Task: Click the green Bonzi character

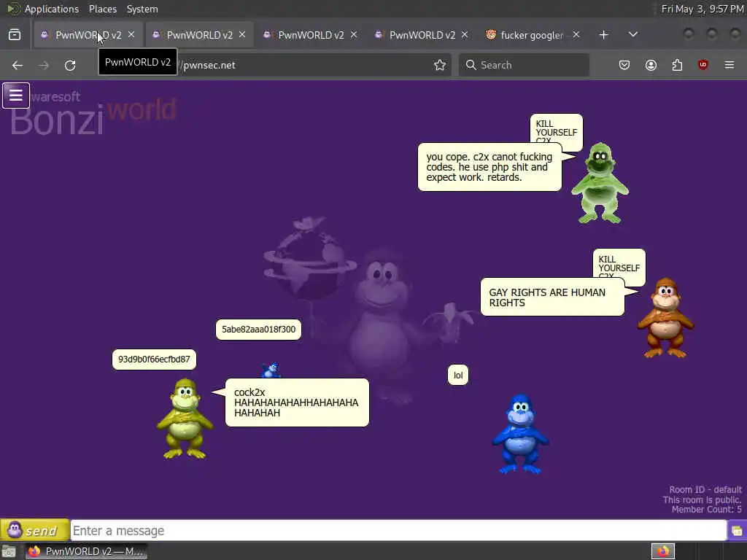Action: click(x=600, y=183)
